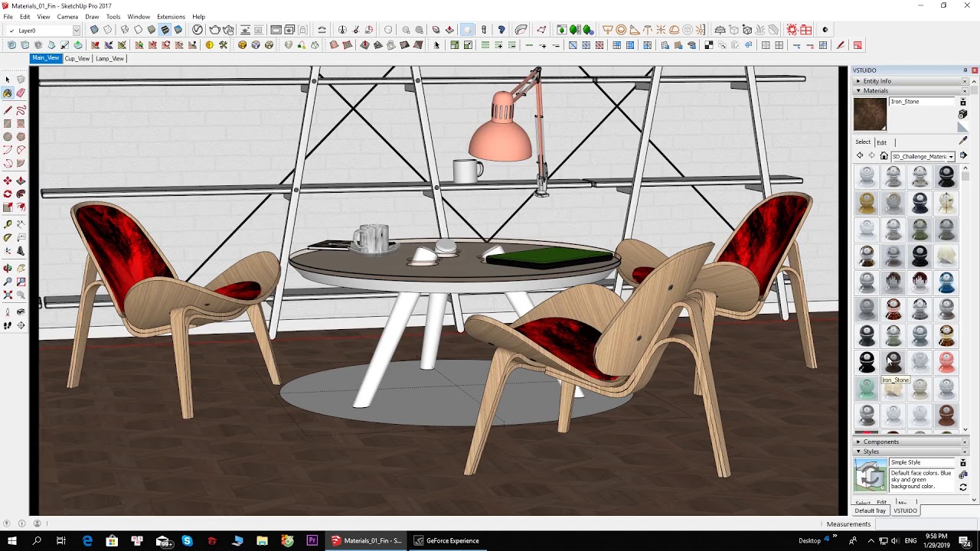The height and width of the screenshot is (551, 980).
Task: Edit the Iron_Stone material name field
Action: pyautogui.click(x=923, y=102)
